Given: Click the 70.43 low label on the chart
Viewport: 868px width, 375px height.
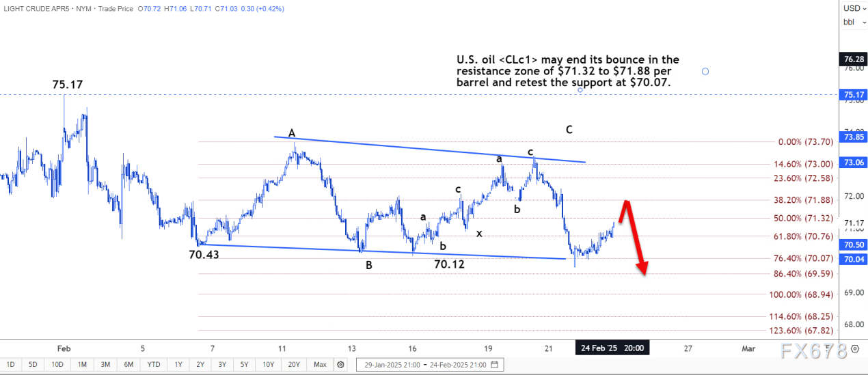Looking at the screenshot, I should coord(204,255).
